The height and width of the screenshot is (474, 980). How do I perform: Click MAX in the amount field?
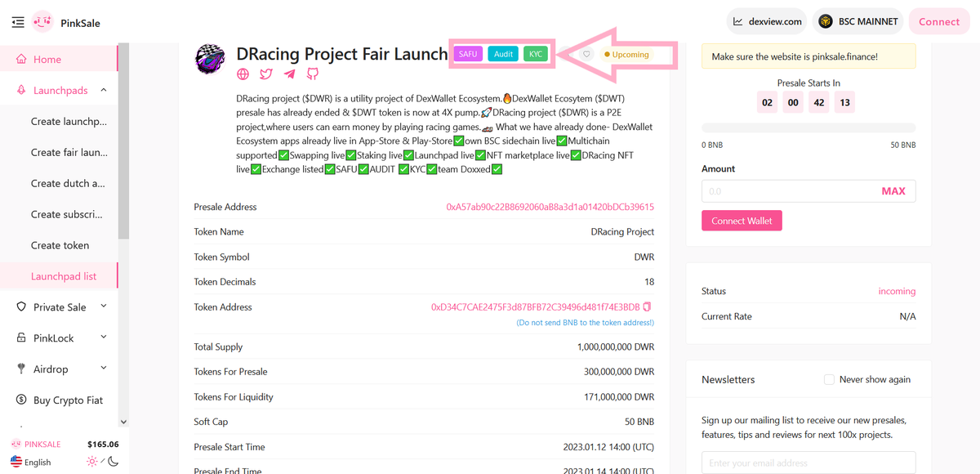(893, 191)
